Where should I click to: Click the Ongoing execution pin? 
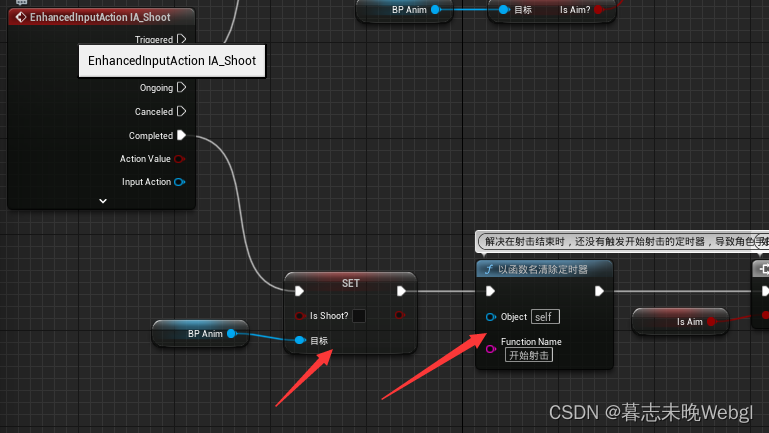[181, 87]
